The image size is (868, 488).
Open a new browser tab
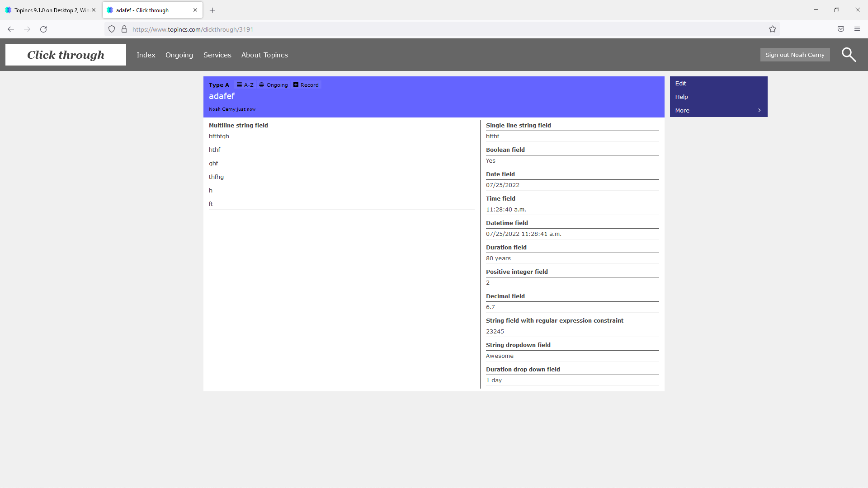pyautogui.click(x=212, y=10)
